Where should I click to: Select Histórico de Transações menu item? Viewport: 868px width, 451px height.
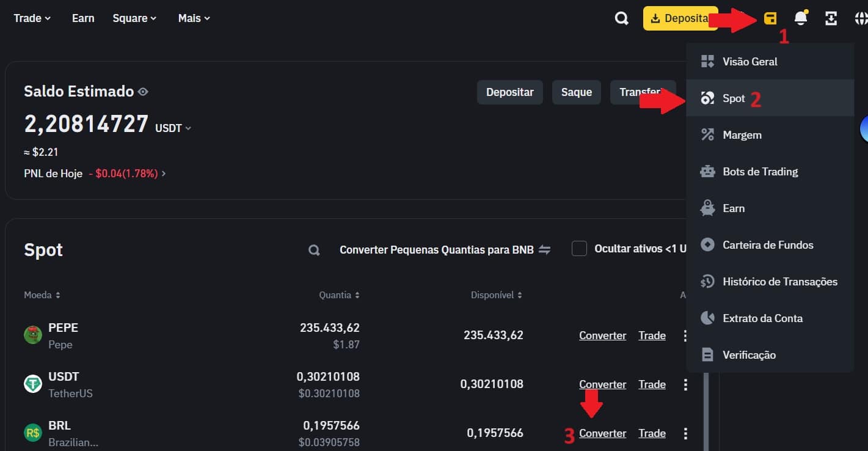[x=770, y=281]
